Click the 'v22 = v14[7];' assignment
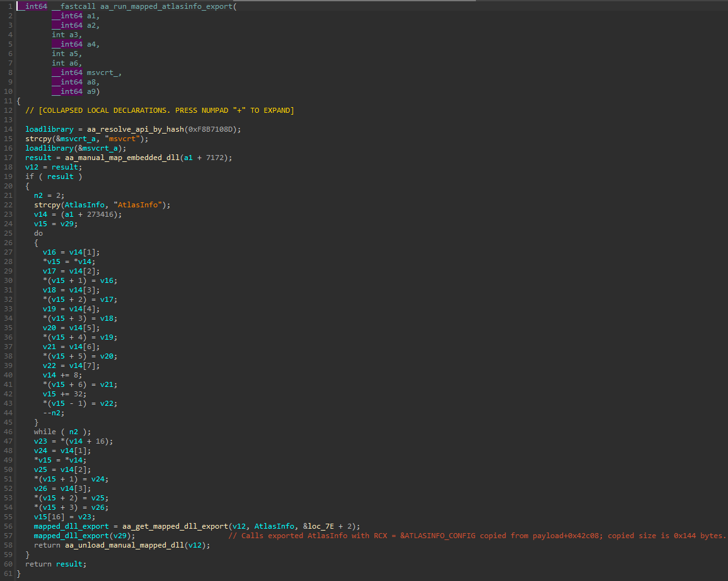The width and height of the screenshot is (728, 581). [x=71, y=365]
